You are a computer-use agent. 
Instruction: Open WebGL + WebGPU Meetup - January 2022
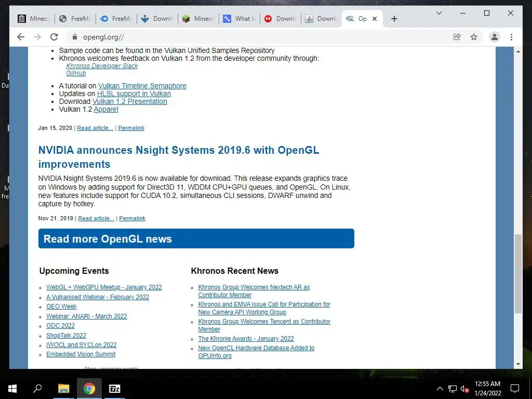[x=104, y=287]
